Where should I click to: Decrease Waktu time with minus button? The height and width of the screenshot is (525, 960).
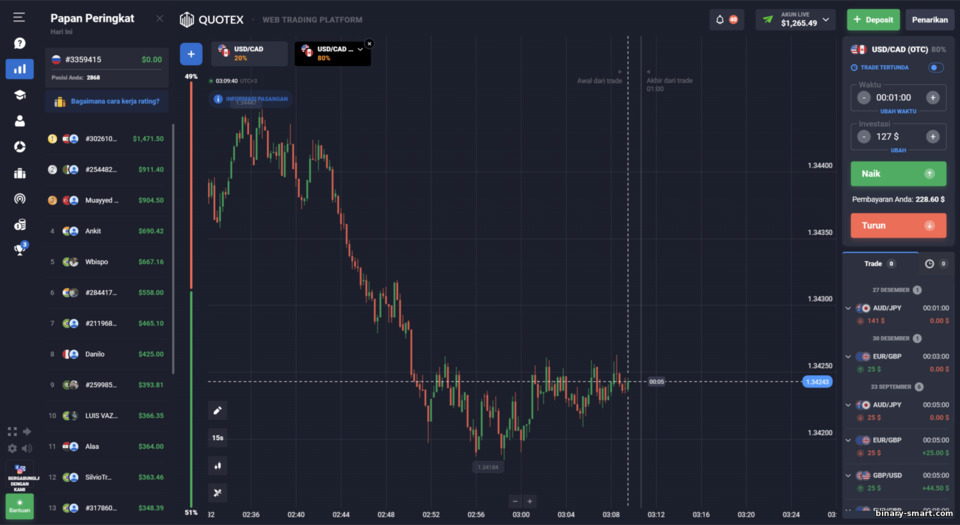[x=863, y=98]
